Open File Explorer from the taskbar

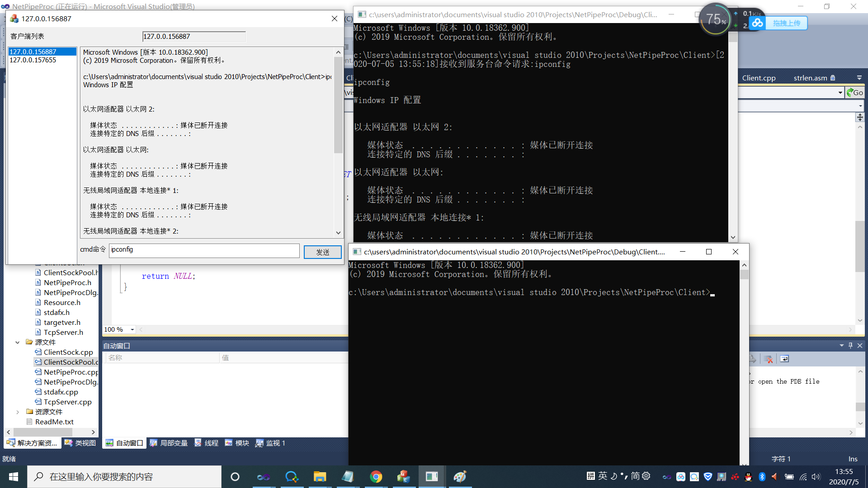coord(320,477)
